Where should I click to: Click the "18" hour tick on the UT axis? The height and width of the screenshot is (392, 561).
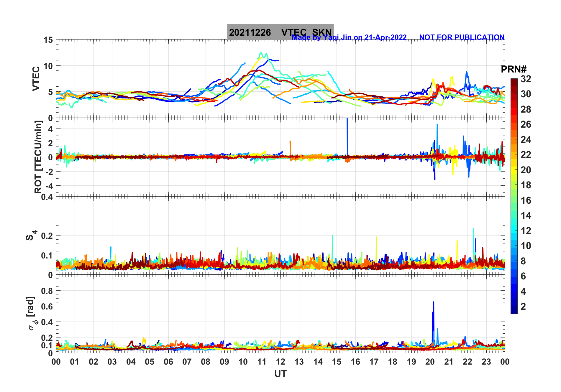(393, 362)
